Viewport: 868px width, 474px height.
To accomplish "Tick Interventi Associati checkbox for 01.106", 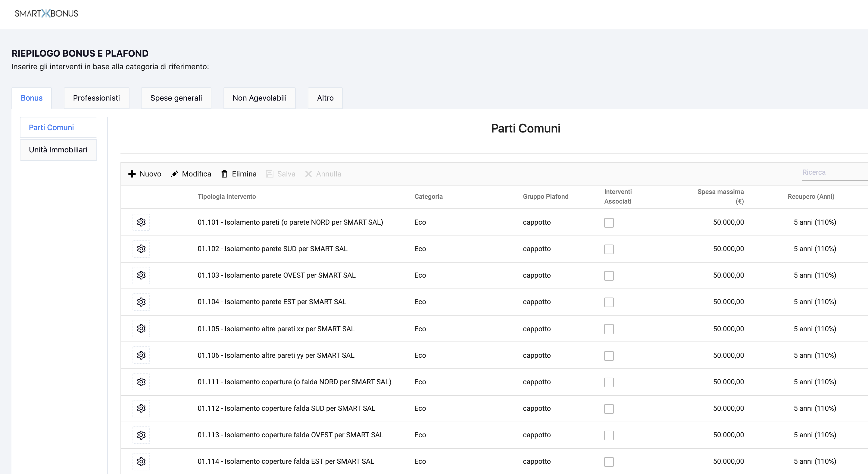I will [x=609, y=356].
